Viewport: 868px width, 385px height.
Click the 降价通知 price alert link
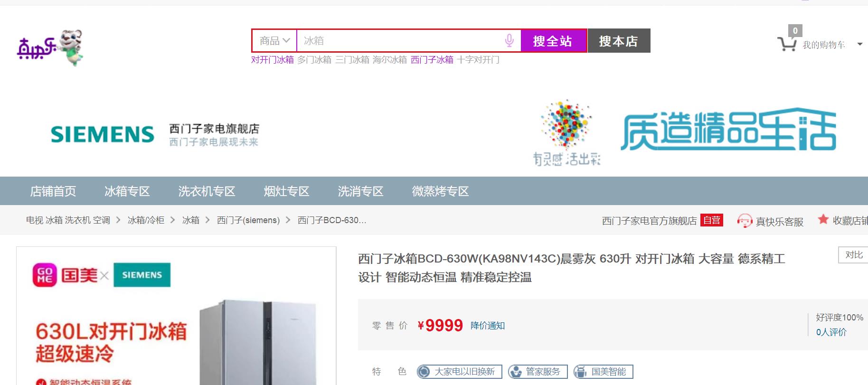point(488,326)
